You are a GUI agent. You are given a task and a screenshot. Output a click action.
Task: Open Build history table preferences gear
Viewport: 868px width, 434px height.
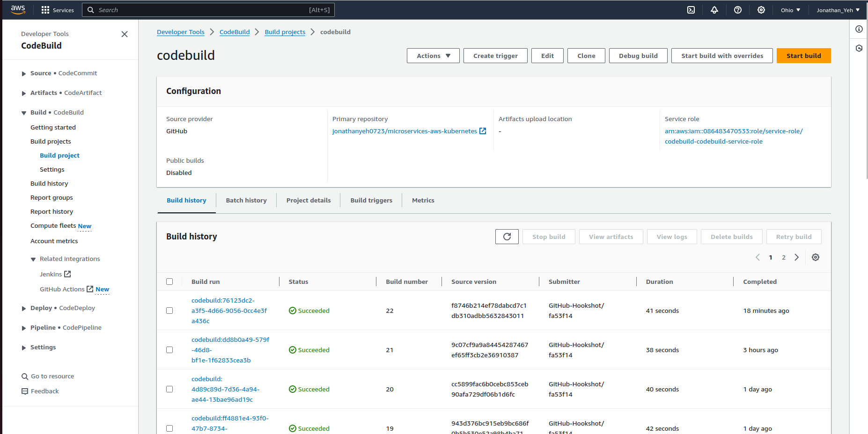(x=816, y=257)
